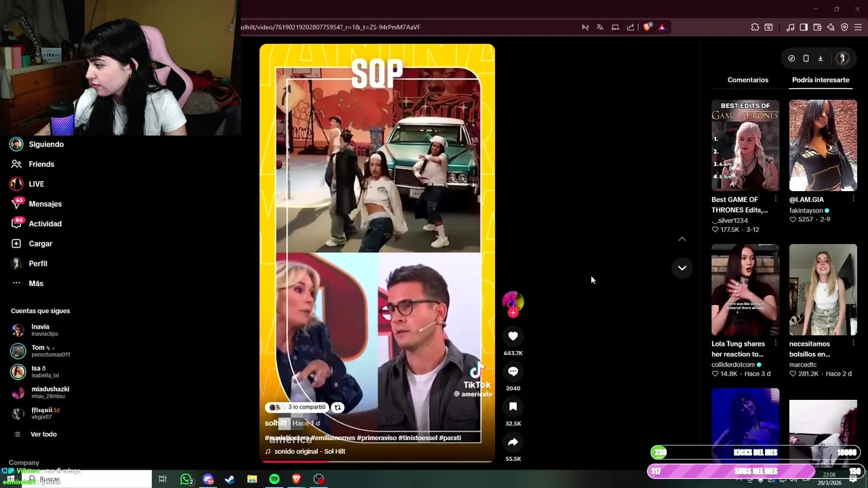
Task: Click the download app icon in top pill
Action: click(x=820, y=58)
